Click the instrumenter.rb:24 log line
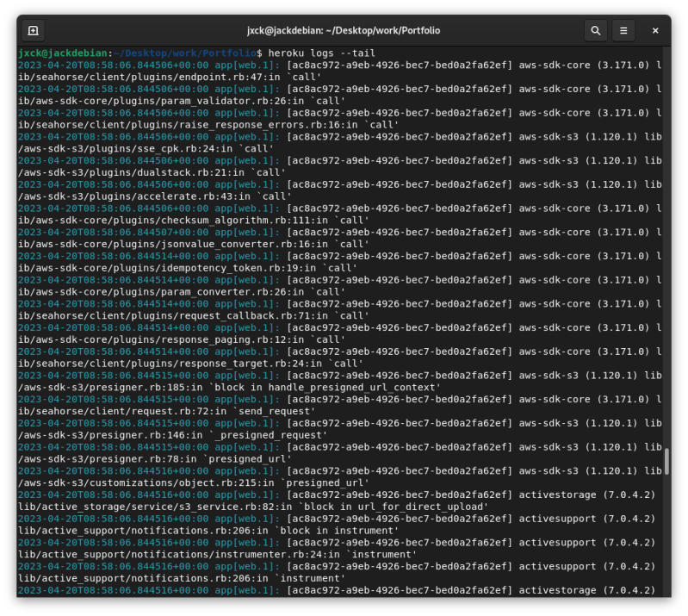688x616 pixels. [x=217, y=555]
